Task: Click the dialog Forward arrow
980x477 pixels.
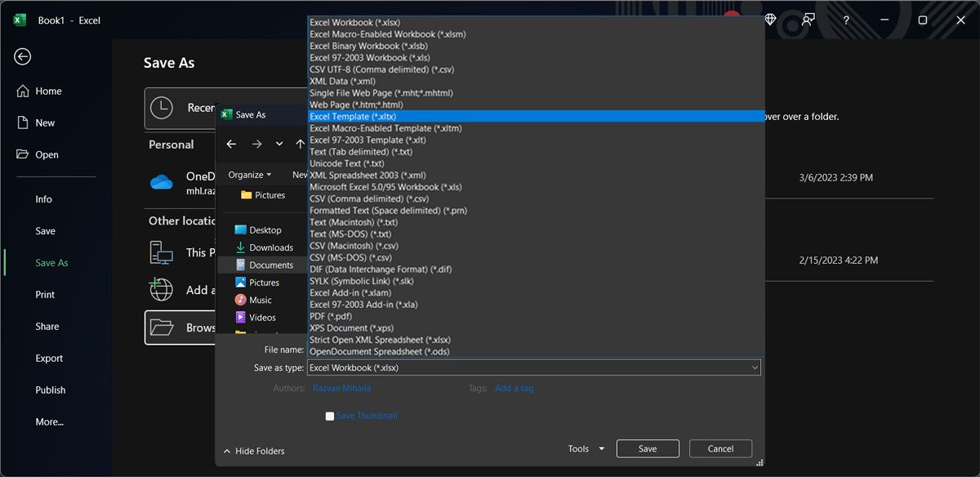Action: tap(256, 144)
